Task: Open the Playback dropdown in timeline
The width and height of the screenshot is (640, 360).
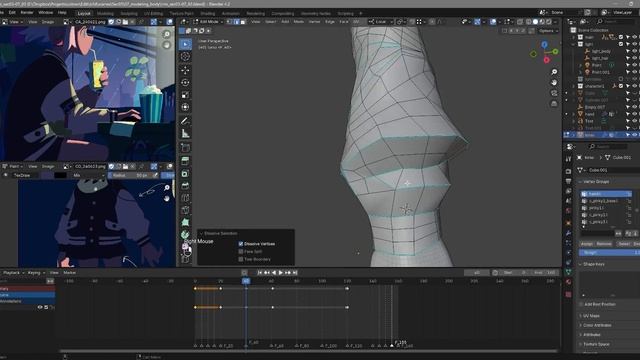Action: pos(13,273)
